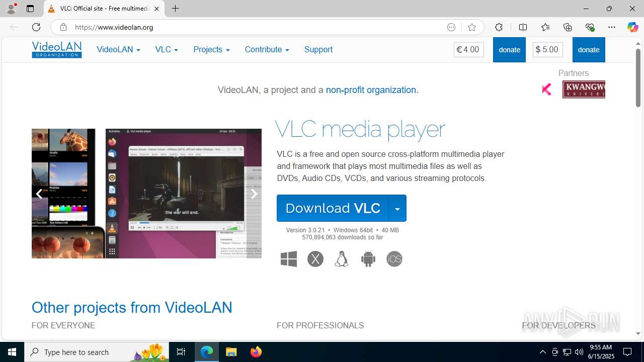
Task: Expand the VLC navigation dropdown
Action: (167, 49)
